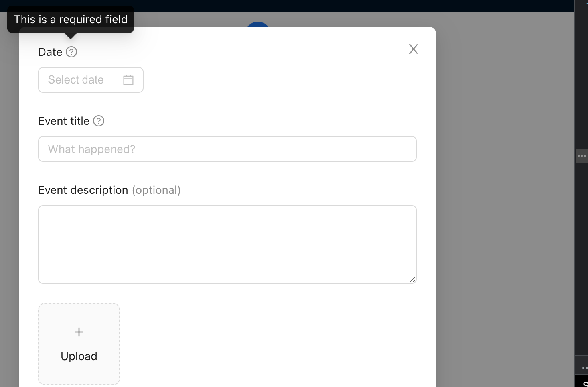Click the lower three-dots icon at bottom right

click(584, 367)
